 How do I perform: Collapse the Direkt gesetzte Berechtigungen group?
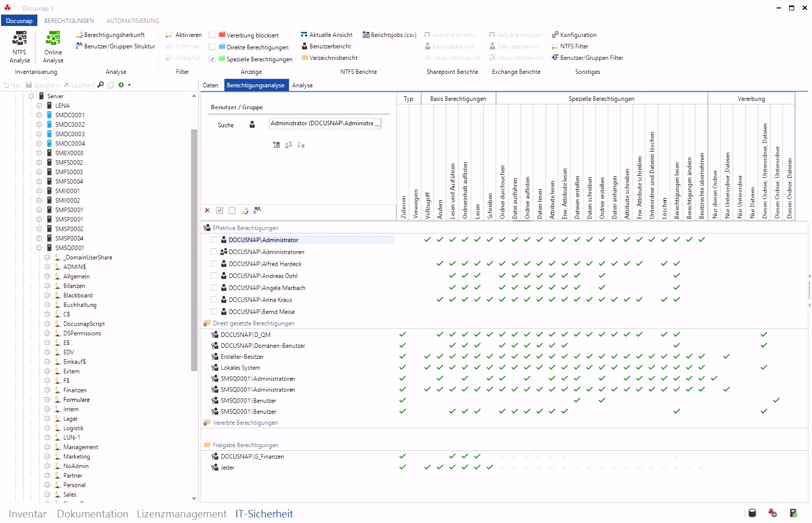pyautogui.click(x=206, y=323)
